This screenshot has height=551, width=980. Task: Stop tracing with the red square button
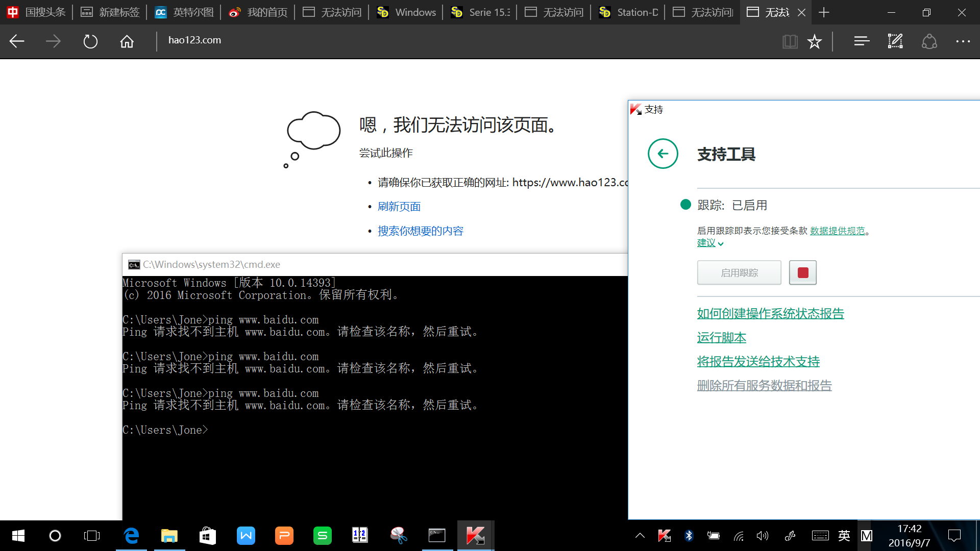803,272
